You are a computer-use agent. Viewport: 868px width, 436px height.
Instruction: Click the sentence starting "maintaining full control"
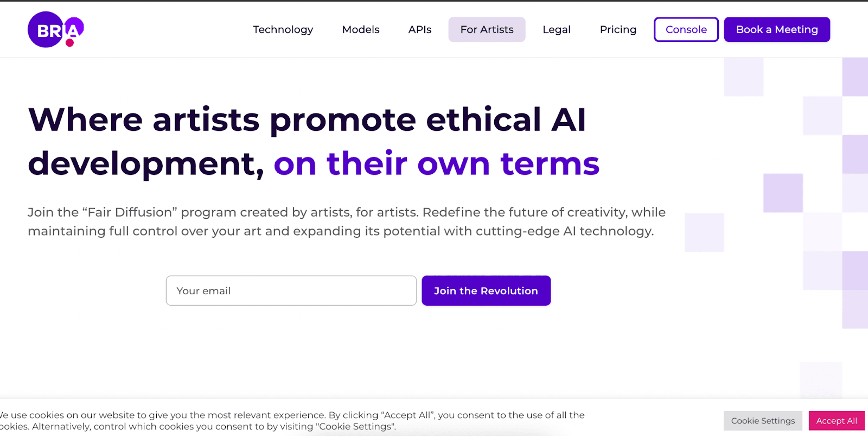click(341, 231)
